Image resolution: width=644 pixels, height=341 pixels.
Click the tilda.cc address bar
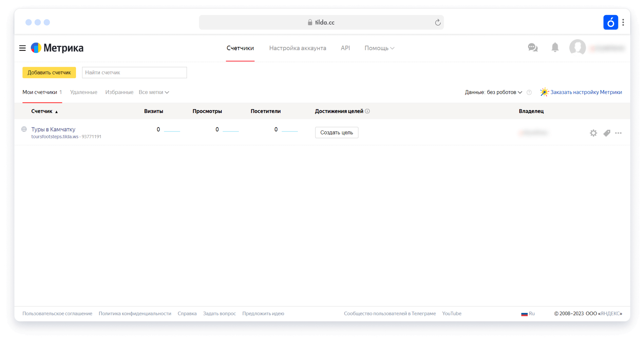321,22
